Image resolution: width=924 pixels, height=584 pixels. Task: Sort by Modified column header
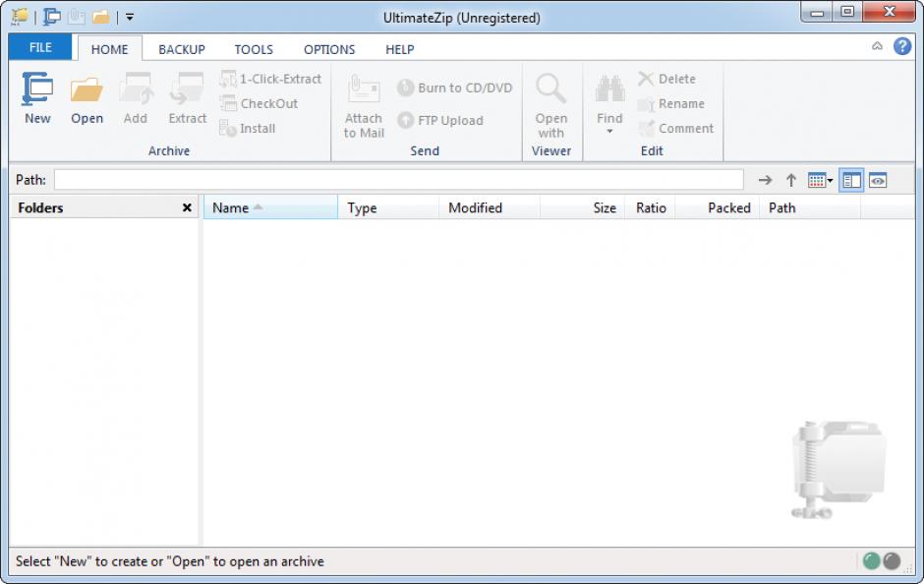coord(490,207)
